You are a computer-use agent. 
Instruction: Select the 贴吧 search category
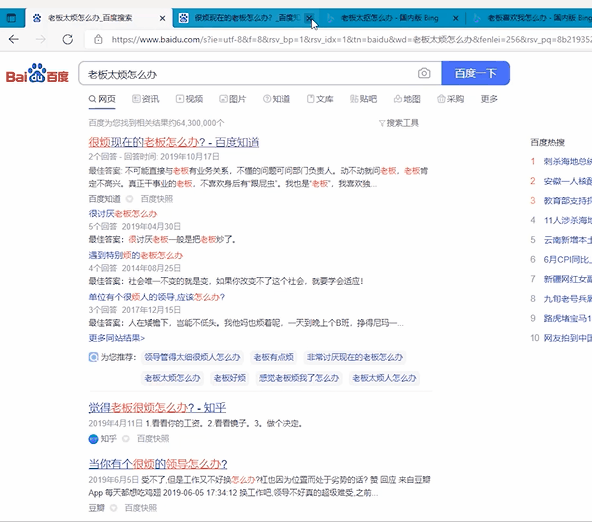364,99
